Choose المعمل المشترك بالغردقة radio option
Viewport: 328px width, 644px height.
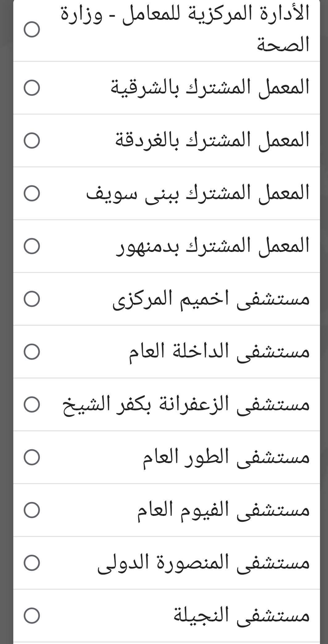click(32, 140)
